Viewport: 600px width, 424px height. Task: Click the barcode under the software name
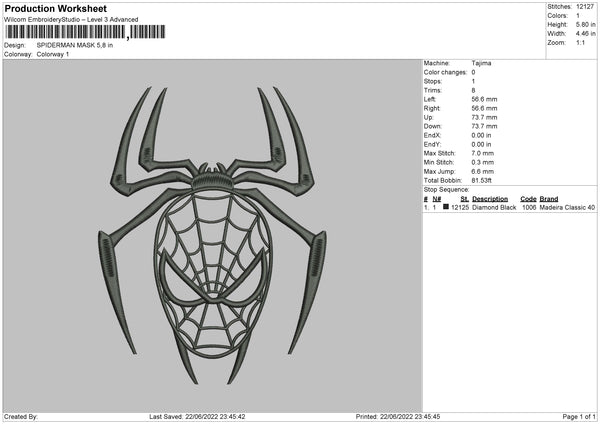coord(85,32)
